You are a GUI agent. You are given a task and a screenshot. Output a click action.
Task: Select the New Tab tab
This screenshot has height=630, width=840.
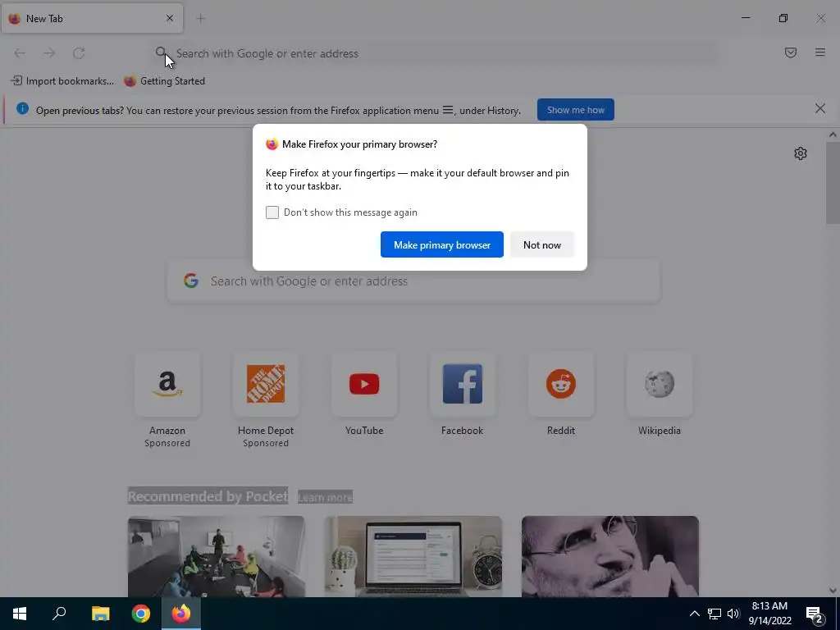[92, 18]
